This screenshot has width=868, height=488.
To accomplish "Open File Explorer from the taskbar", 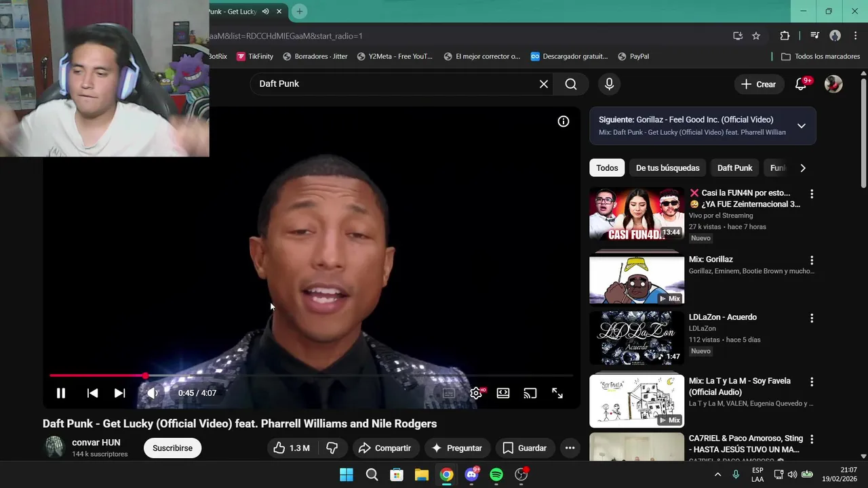I will click(422, 474).
